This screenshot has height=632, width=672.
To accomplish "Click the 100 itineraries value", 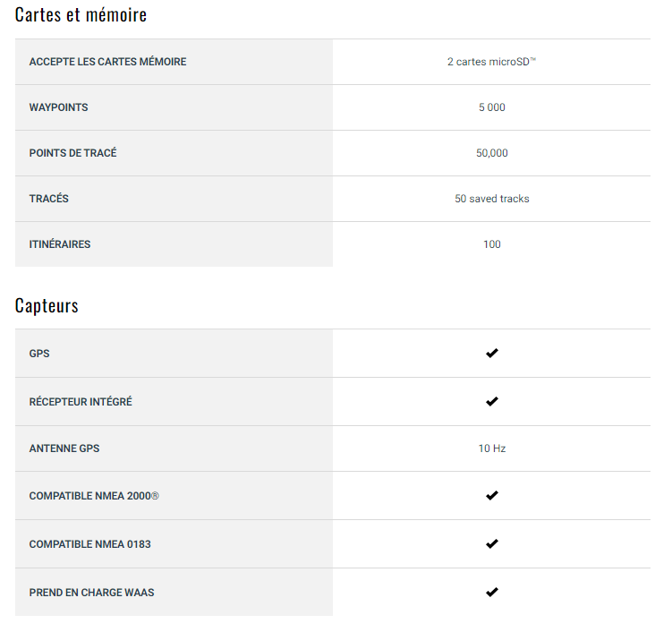I will [491, 244].
